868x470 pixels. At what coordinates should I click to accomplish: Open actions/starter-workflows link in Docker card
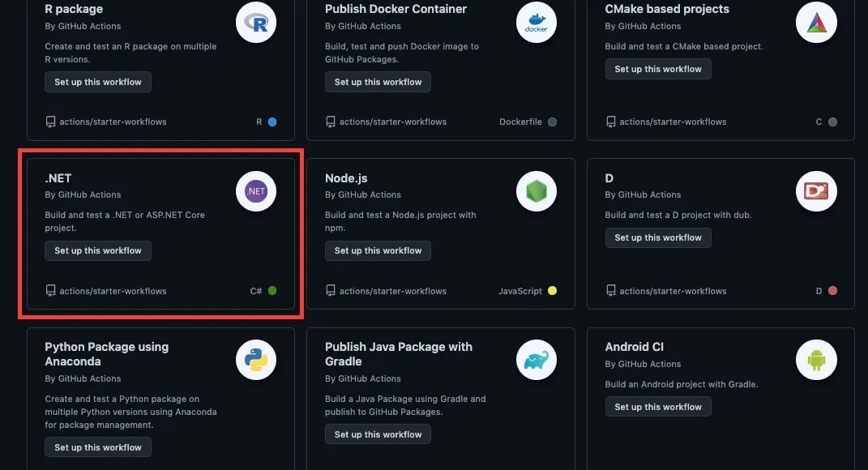coord(393,122)
